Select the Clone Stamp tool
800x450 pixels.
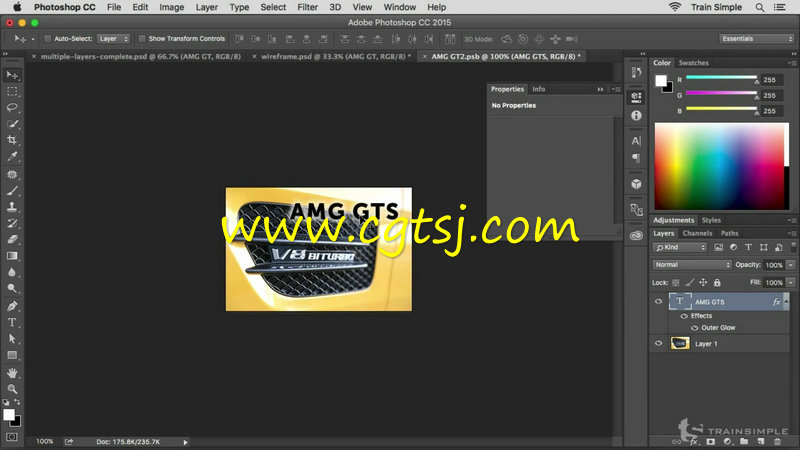click(12, 207)
